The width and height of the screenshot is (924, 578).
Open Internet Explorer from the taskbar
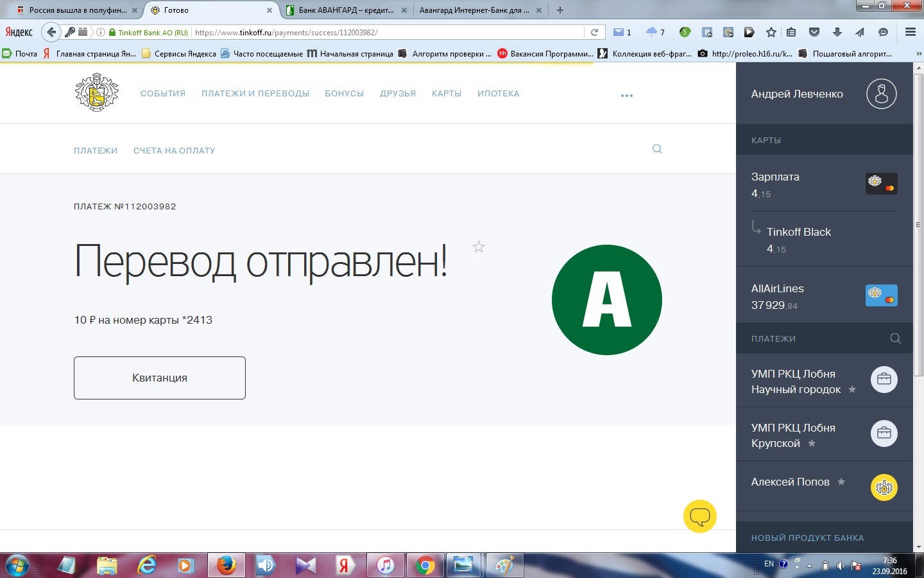pyautogui.click(x=147, y=565)
